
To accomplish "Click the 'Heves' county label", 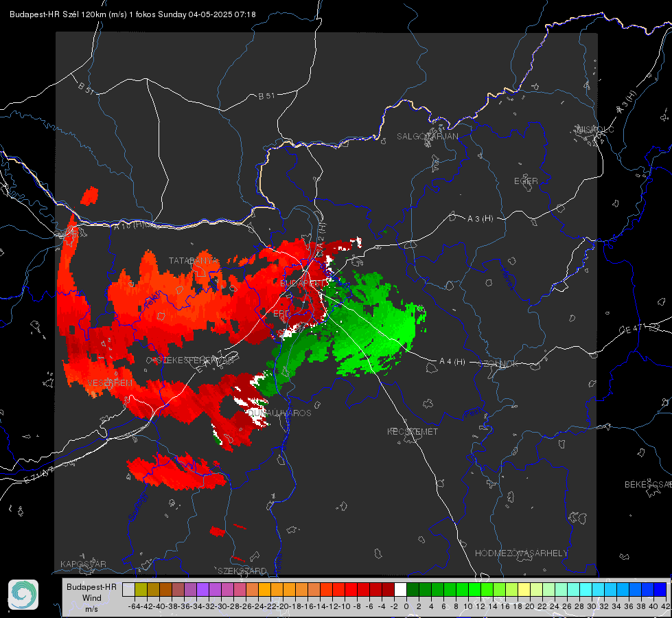I will pos(507,279).
